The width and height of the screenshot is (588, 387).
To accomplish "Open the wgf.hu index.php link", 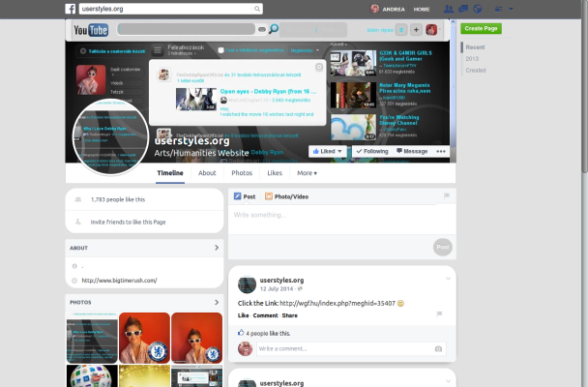I will coord(338,303).
